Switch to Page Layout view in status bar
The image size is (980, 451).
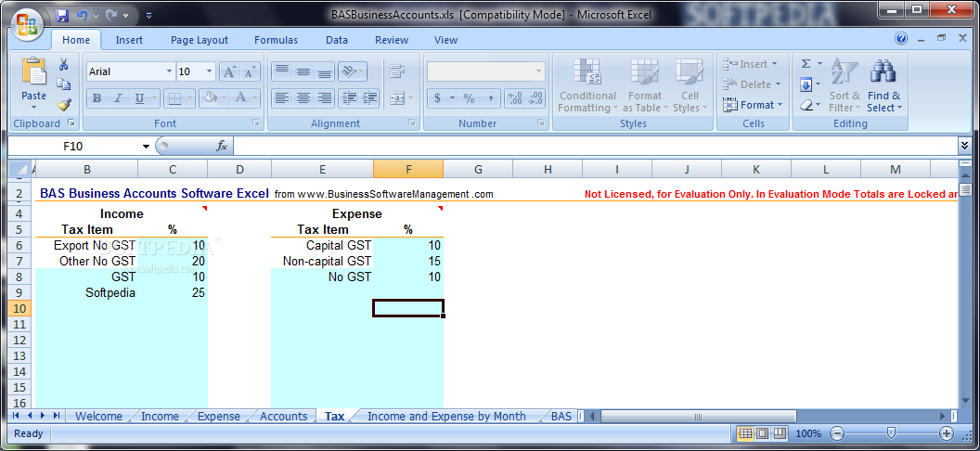coord(763,433)
